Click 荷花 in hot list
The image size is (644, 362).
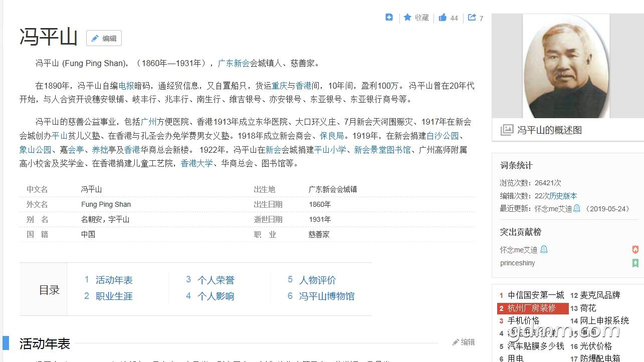click(588, 308)
